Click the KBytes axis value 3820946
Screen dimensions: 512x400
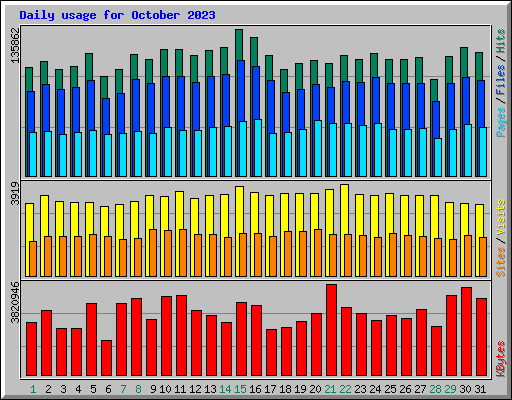15,302
